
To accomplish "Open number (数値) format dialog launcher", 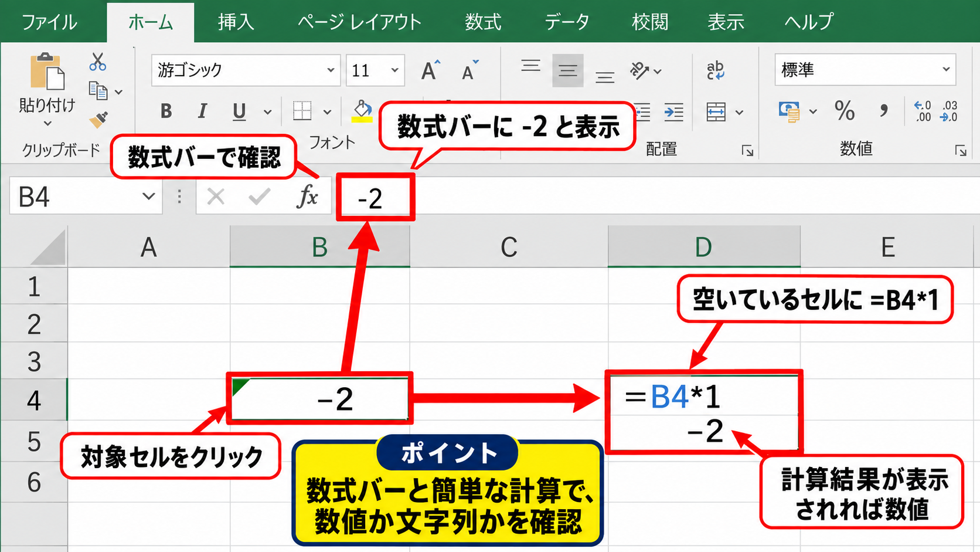I will coord(961,151).
